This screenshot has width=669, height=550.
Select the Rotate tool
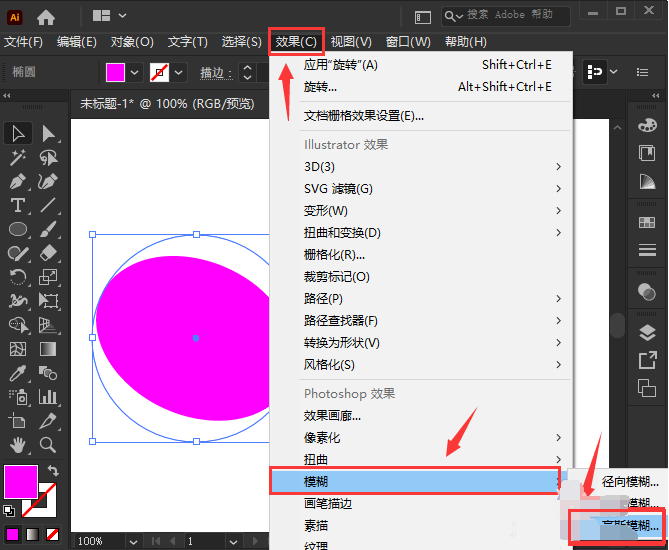[x=18, y=277]
